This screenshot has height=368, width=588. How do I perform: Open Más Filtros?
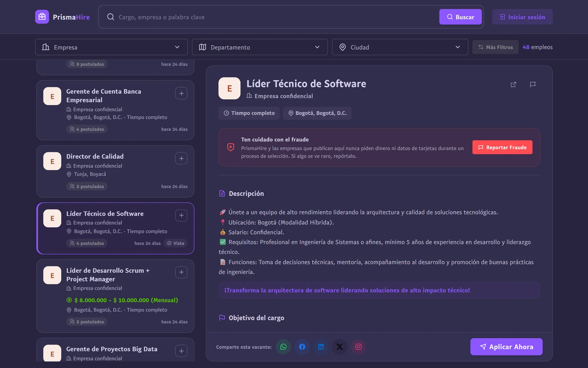495,47
